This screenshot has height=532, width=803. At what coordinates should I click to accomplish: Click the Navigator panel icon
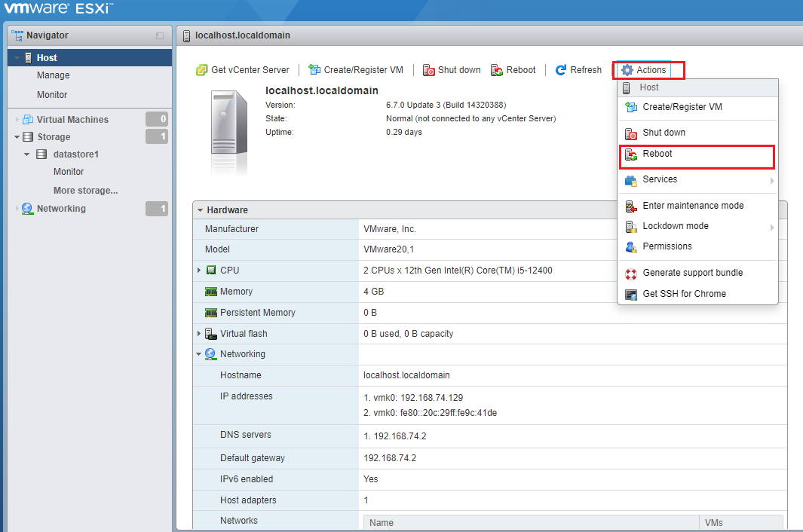(x=17, y=35)
